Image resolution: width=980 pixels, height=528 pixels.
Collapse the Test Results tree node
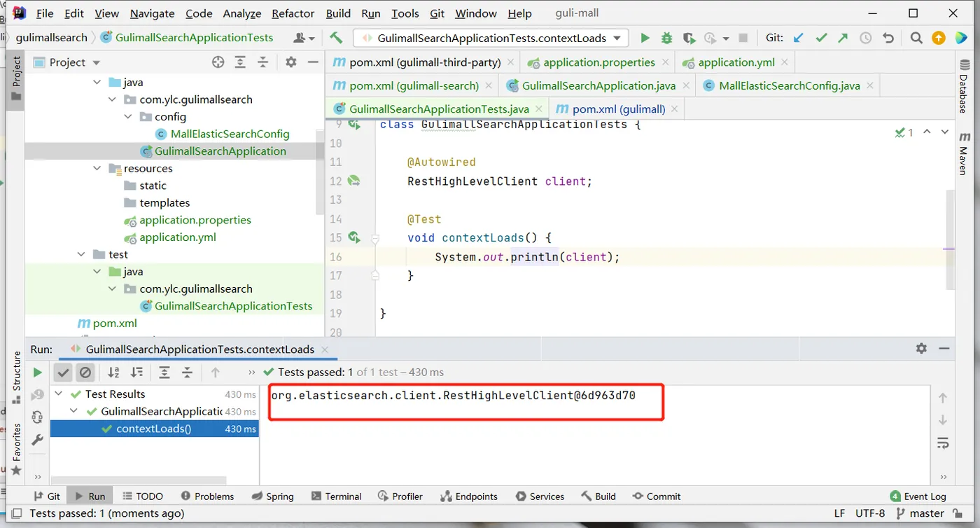pyautogui.click(x=59, y=394)
